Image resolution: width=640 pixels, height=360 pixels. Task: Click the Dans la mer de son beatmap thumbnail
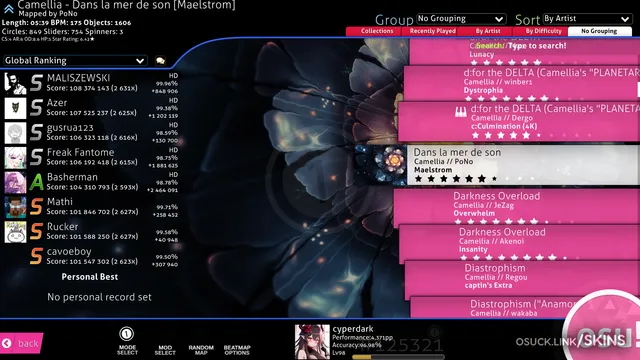pos(381,165)
